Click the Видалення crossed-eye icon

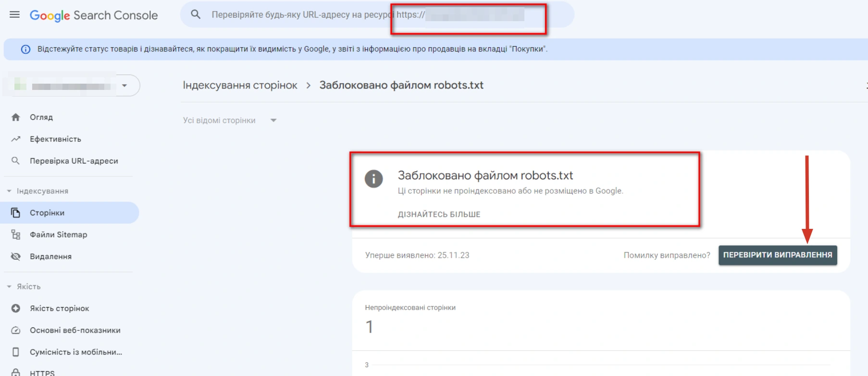pos(16,257)
